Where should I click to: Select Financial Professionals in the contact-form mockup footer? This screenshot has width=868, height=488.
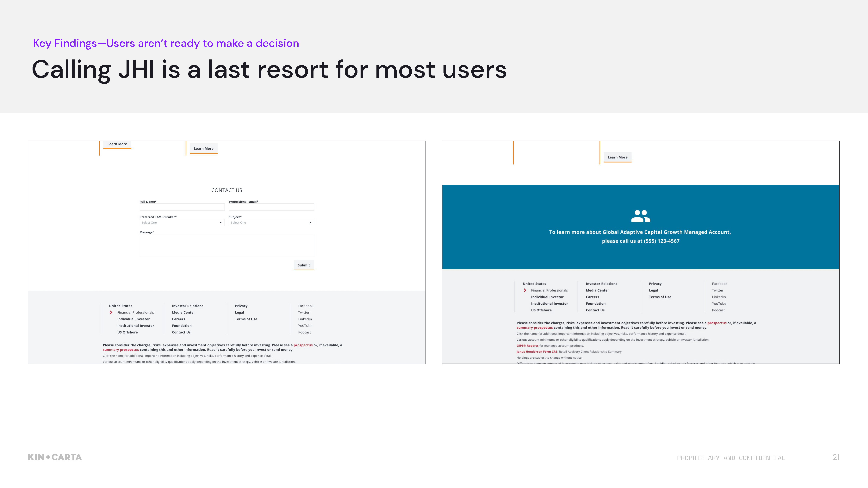pos(135,313)
